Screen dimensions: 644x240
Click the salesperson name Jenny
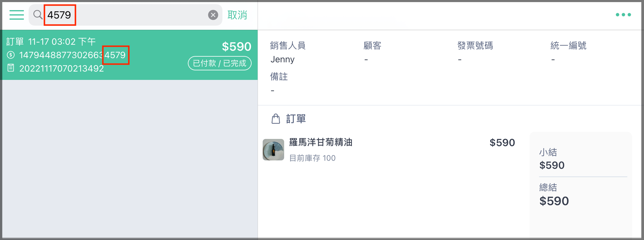point(282,59)
